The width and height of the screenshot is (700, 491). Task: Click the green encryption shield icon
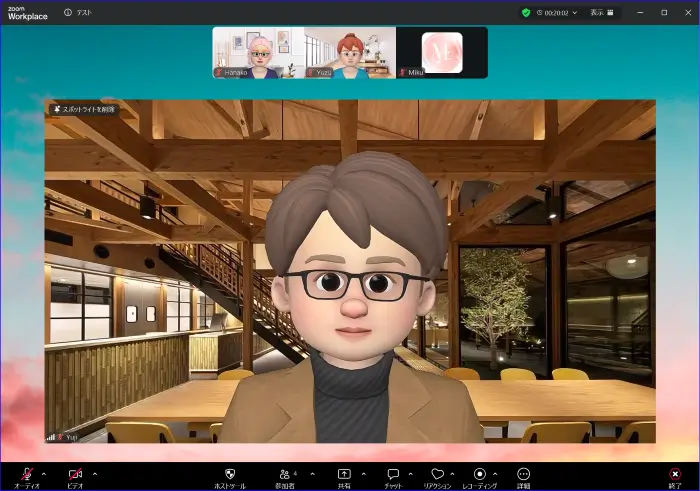coord(526,12)
